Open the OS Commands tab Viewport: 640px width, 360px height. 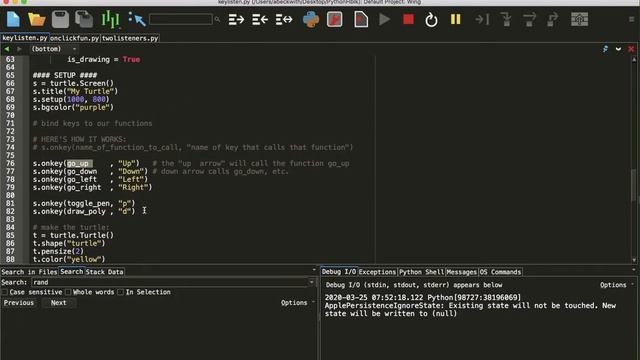[500, 272]
